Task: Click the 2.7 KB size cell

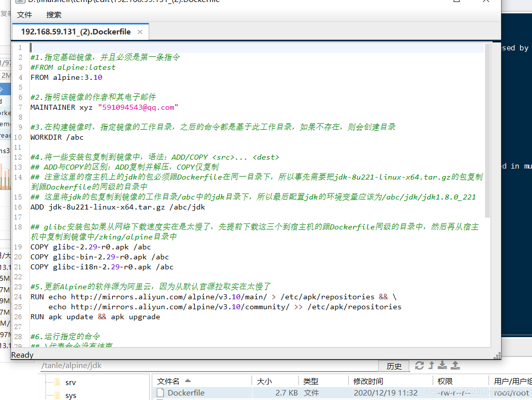Action: pyautogui.click(x=286, y=393)
